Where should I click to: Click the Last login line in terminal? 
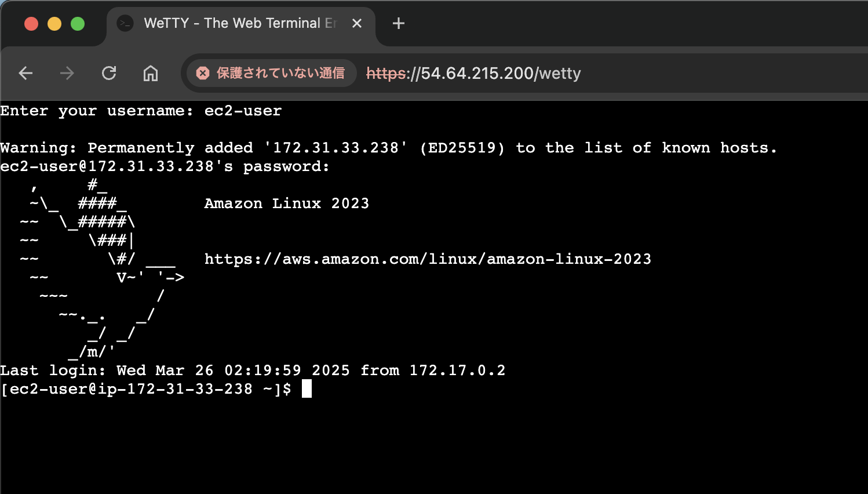point(253,370)
